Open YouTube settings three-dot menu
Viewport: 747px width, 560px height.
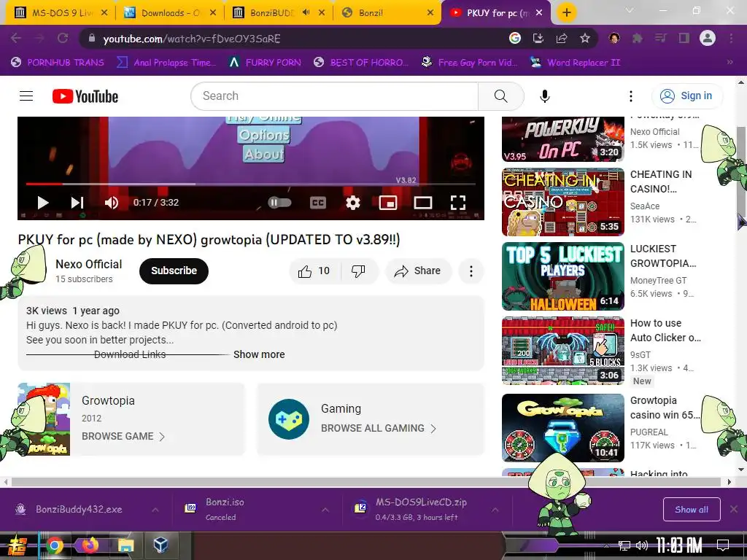(x=631, y=96)
